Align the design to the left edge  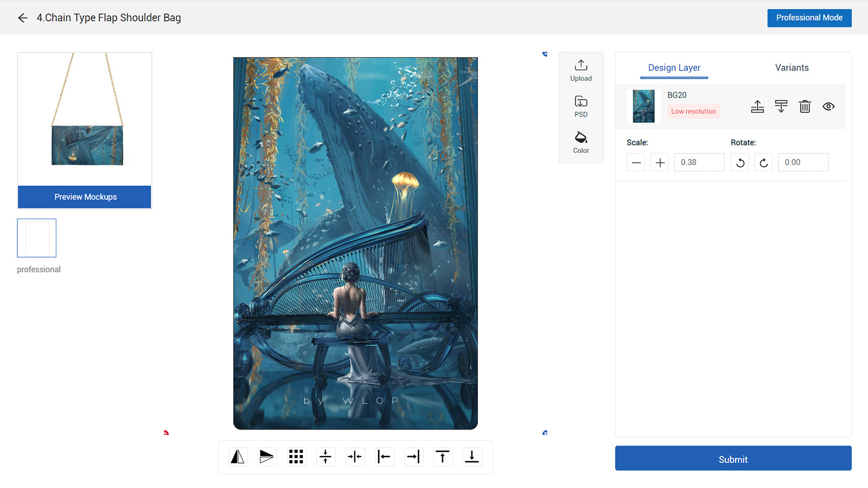384,457
